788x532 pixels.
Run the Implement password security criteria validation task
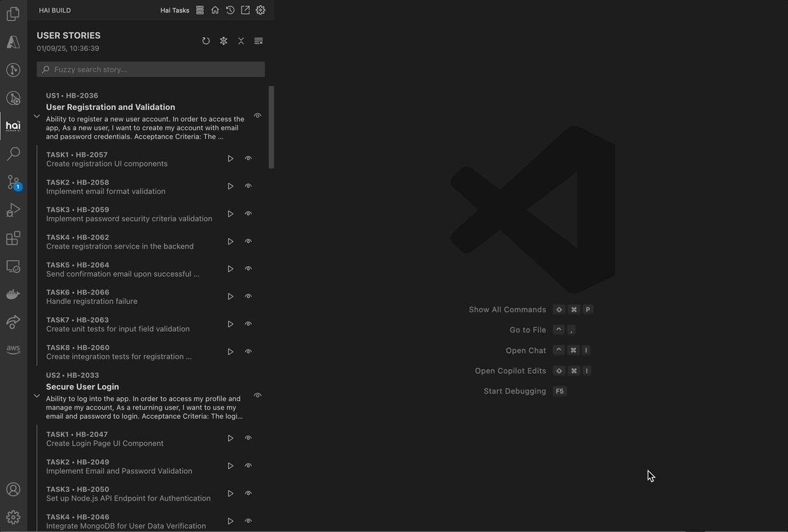click(x=230, y=213)
